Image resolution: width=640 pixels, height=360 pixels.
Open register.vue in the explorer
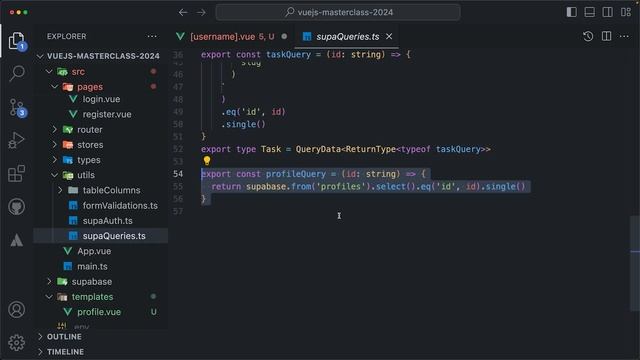click(107, 114)
